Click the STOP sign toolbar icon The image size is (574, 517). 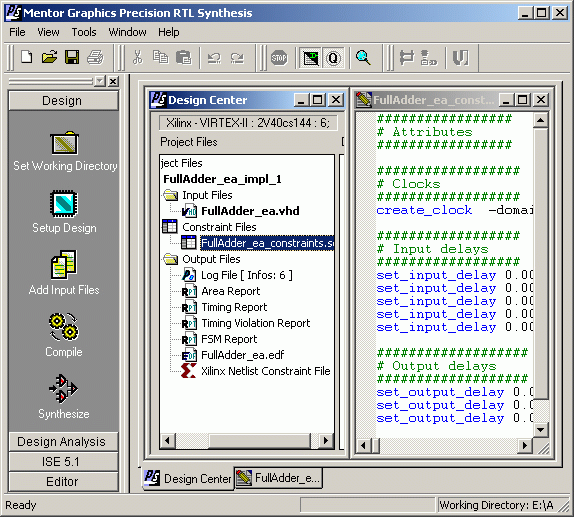[x=279, y=58]
